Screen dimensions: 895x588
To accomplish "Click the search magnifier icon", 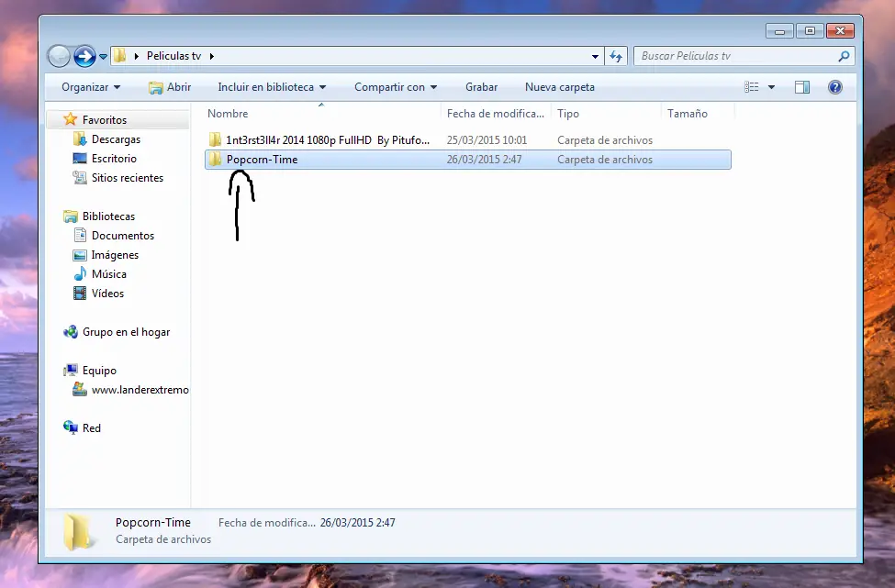I will click(844, 56).
